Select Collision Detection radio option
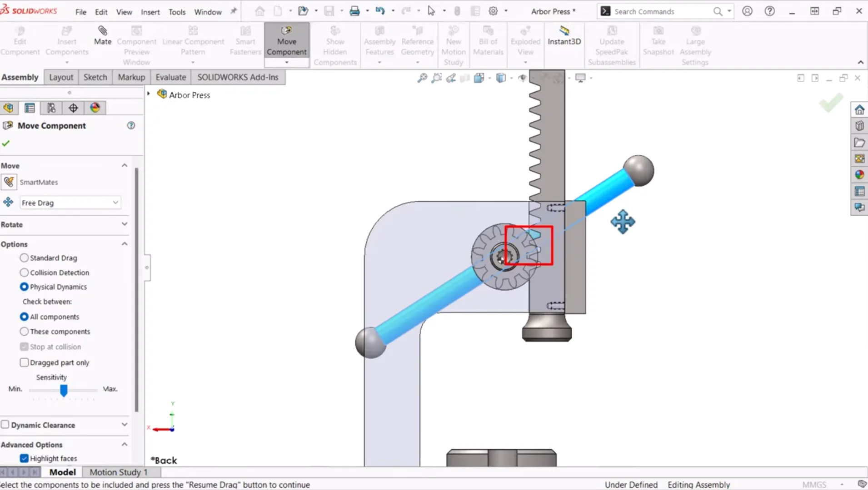 point(25,272)
